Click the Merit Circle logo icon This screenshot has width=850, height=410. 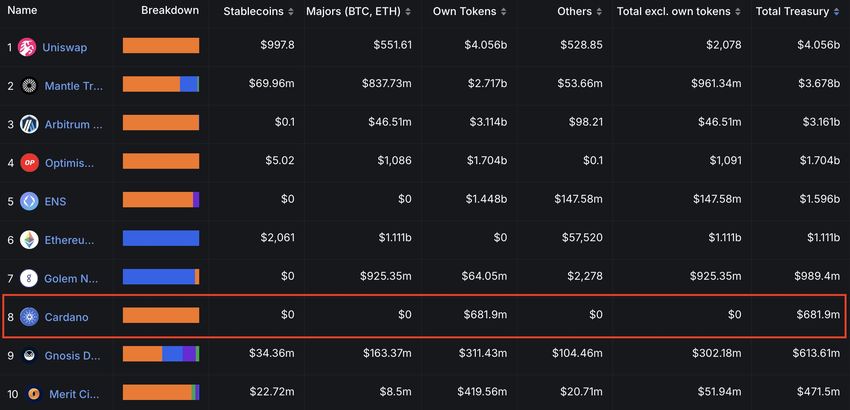(x=35, y=393)
